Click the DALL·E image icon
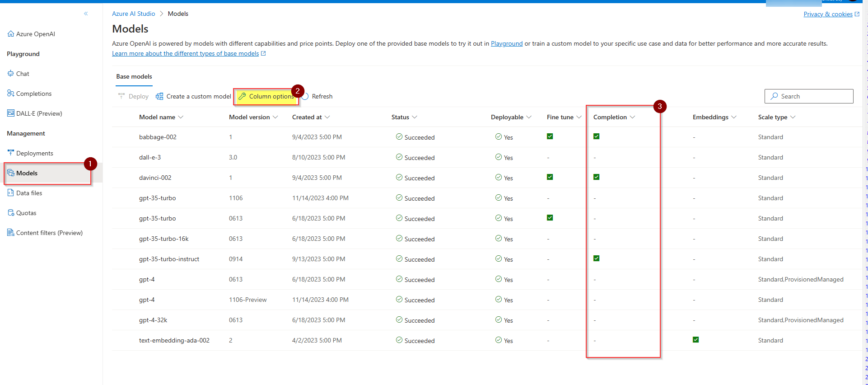 click(x=11, y=113)
